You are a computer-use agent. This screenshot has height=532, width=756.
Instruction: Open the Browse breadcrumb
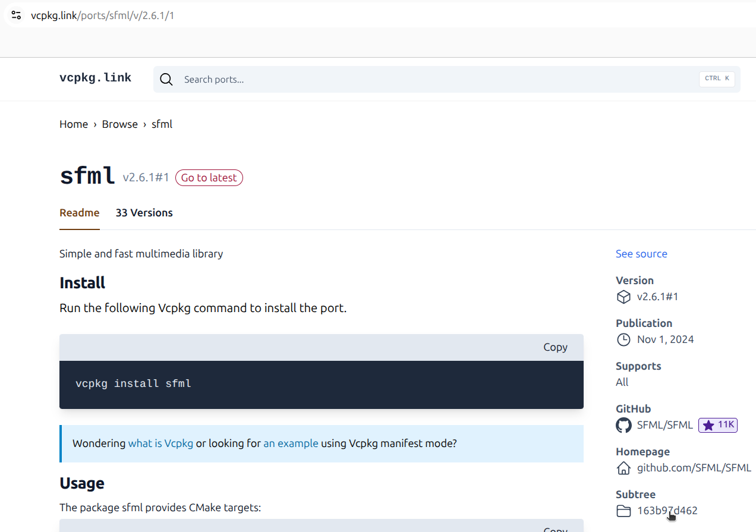tap(119, 124)
